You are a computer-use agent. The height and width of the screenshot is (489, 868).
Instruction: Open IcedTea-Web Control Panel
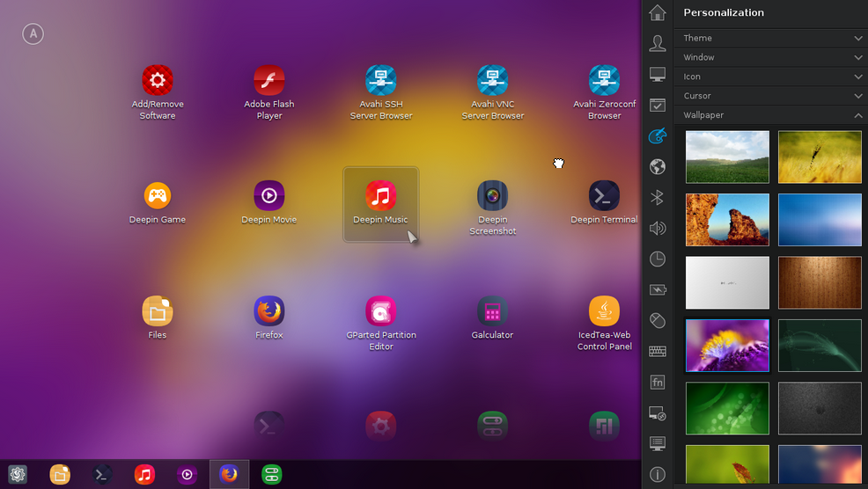605,323
